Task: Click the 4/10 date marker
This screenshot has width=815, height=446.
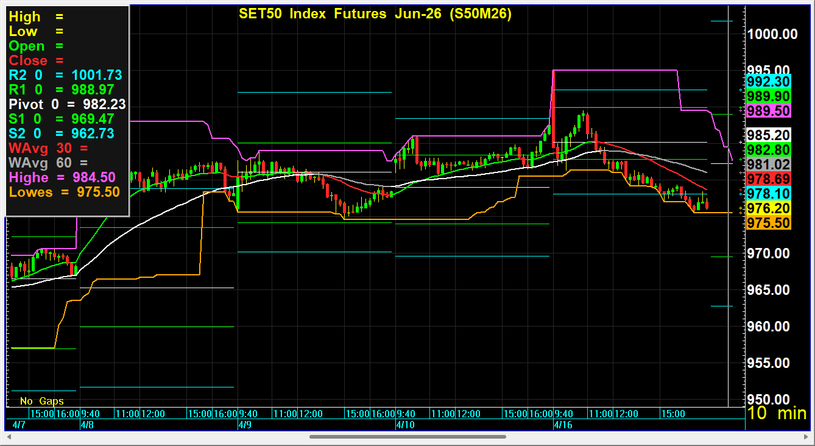Action: 405,424
